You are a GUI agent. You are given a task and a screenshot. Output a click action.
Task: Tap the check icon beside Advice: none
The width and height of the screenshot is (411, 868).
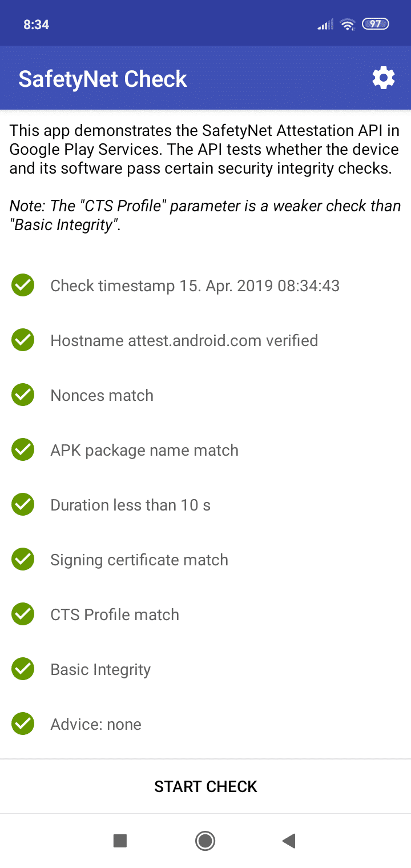[x=23, y=724]
